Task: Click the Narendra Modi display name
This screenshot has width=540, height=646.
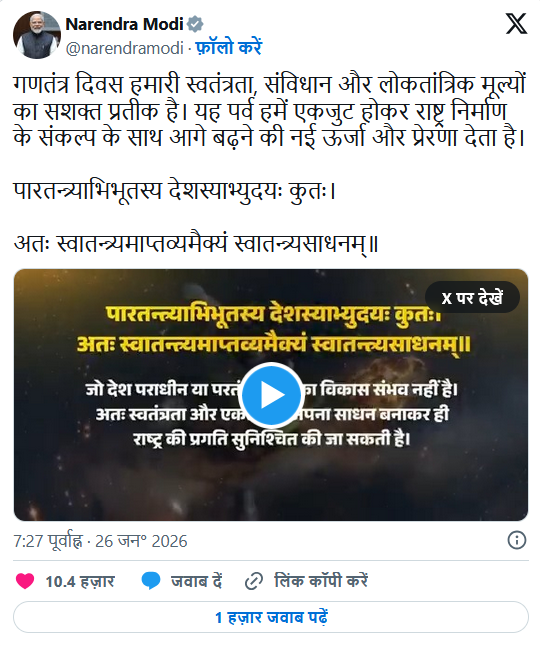Action: click(124, 24)
